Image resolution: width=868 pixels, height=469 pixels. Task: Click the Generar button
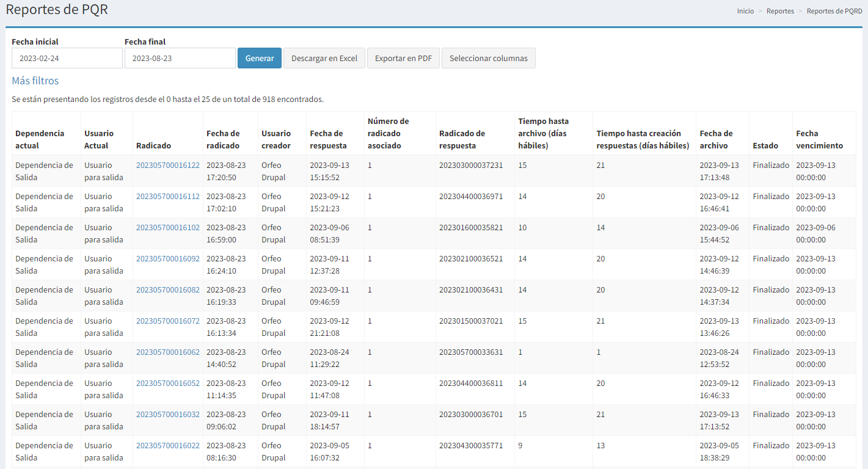point(259,58)
